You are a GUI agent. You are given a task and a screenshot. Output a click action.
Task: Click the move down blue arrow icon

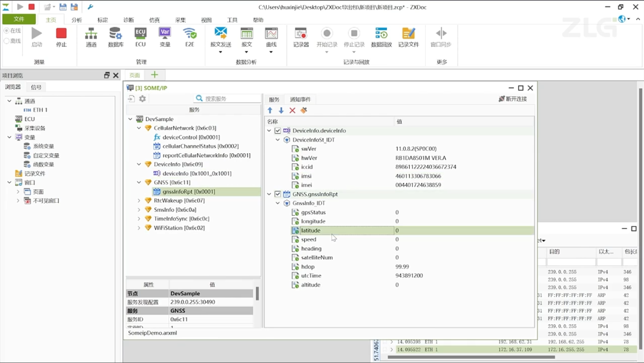pyautogui.click(x=281, y=110)
